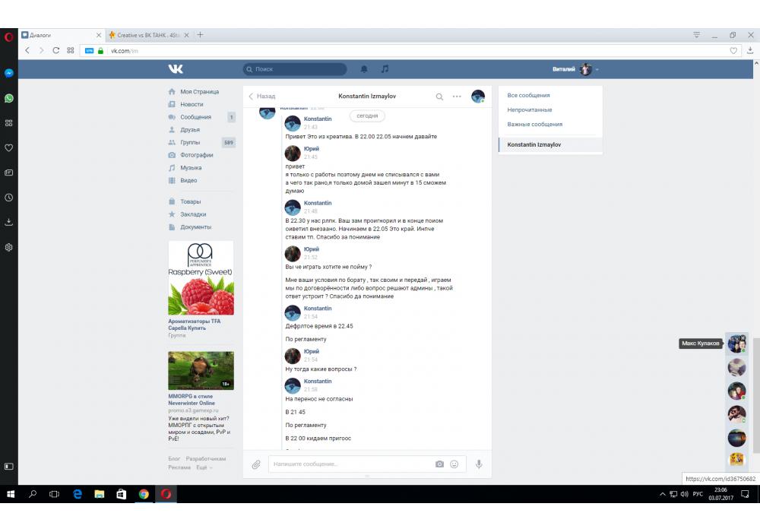Viewport: 760px width, 532px height.
Task: Open Facebook Messenger in Opera sidebar
Action: point(9,74)
